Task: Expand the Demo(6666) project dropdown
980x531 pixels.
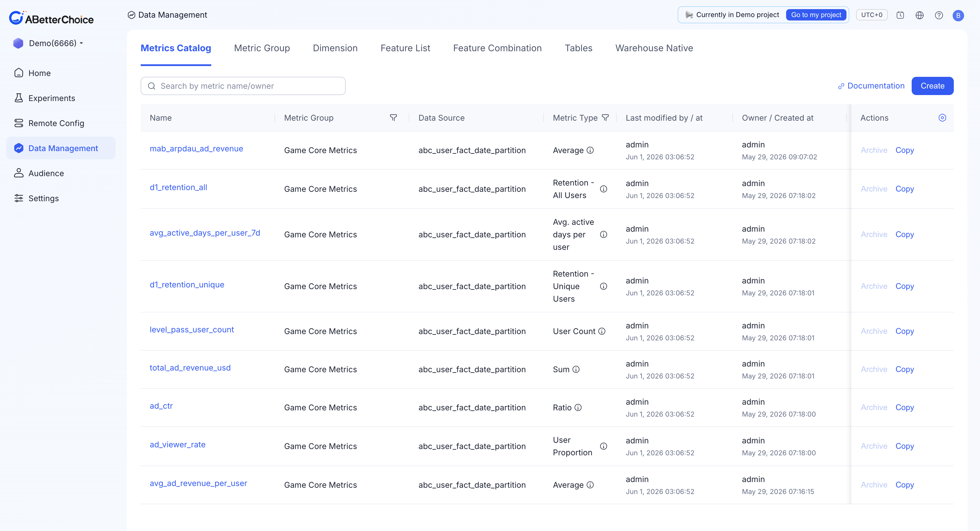Action: tap(48, 43)
